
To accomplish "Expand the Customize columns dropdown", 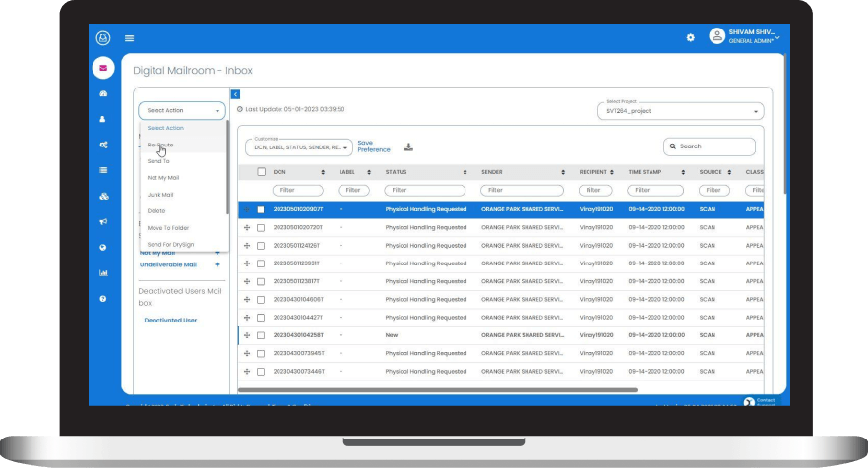I will [298, 147].
